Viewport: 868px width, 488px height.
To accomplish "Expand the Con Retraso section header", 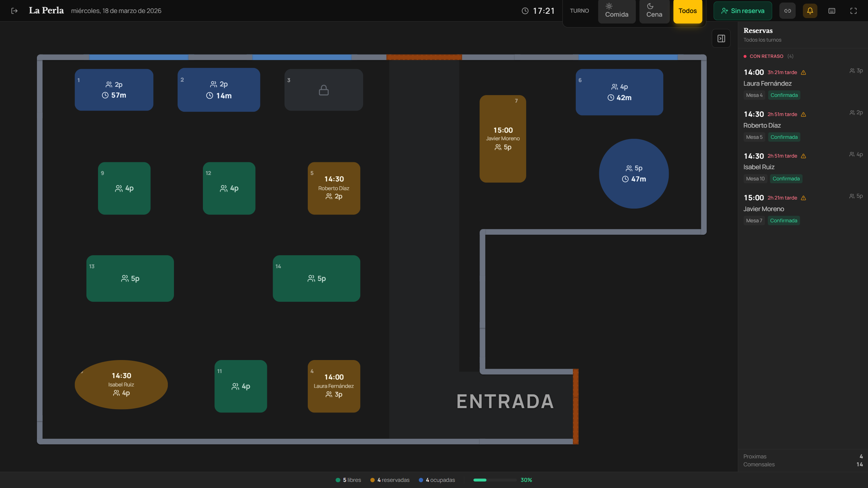I will pyautogui.click(x=766, y=56).
